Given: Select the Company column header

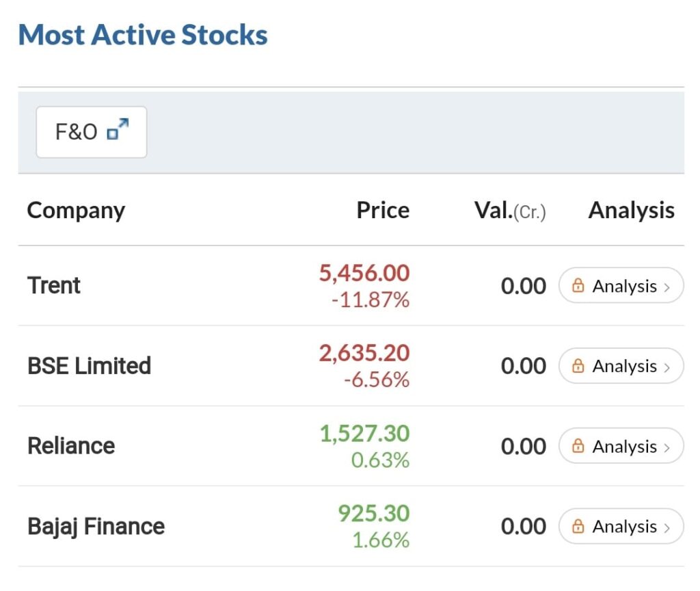Looking at the screenshot, I should coord(76,211).
